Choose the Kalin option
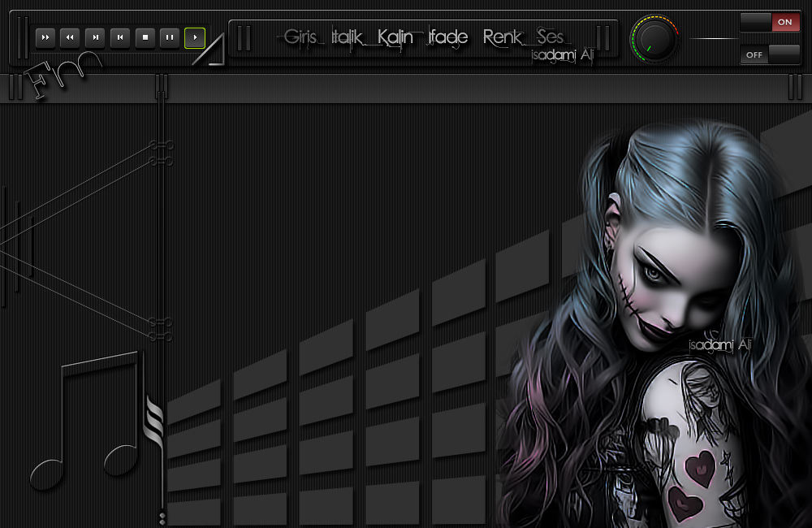This screenshot has height=528, width=812. click(395, 38)
